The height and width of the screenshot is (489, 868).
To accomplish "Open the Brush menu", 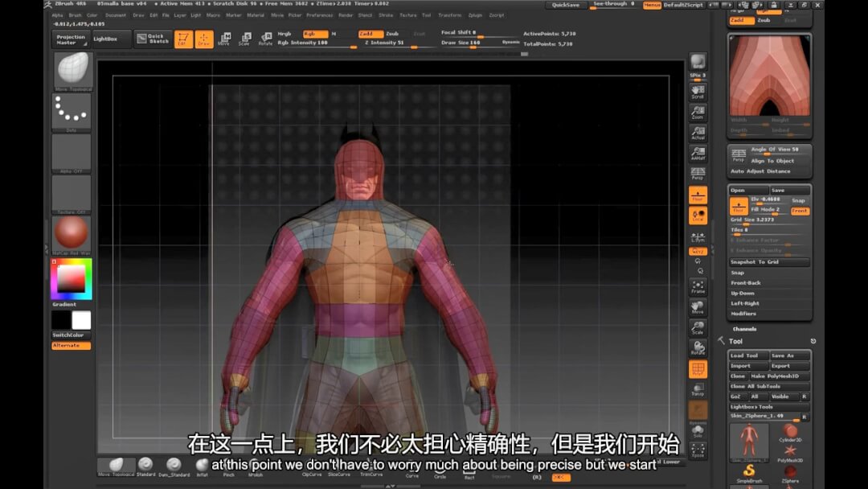I will (76, 15).
